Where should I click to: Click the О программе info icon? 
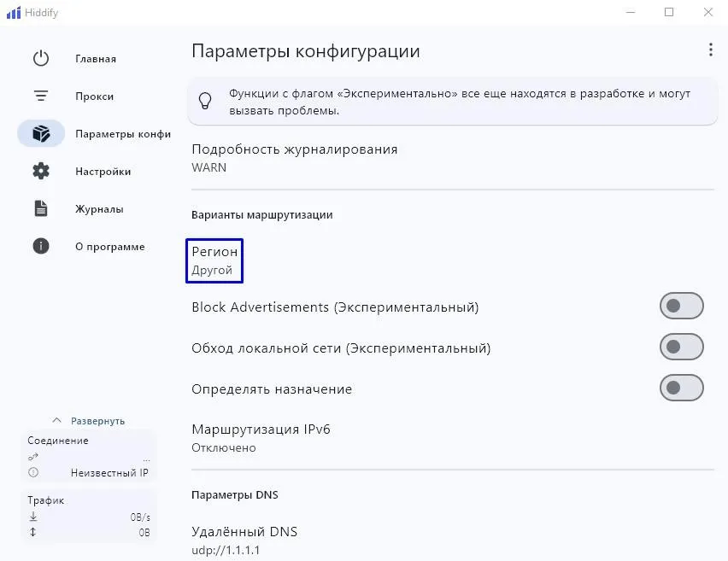pos(41,246)
